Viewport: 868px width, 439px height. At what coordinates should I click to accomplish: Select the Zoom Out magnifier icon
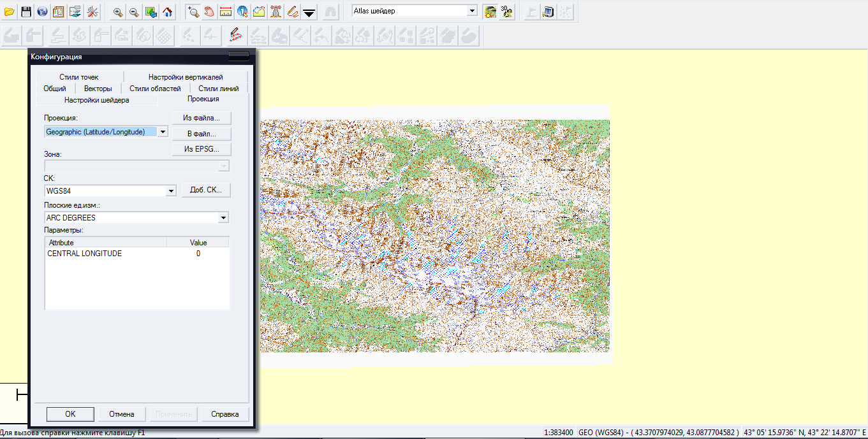[x=134, y=11]
